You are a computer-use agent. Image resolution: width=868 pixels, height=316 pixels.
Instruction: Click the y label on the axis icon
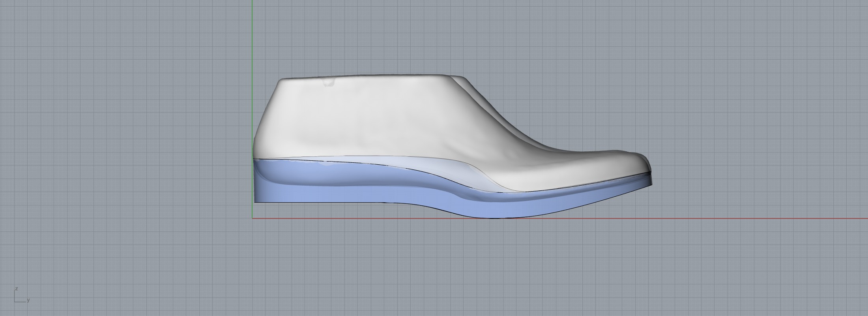(x=28, y=300)
